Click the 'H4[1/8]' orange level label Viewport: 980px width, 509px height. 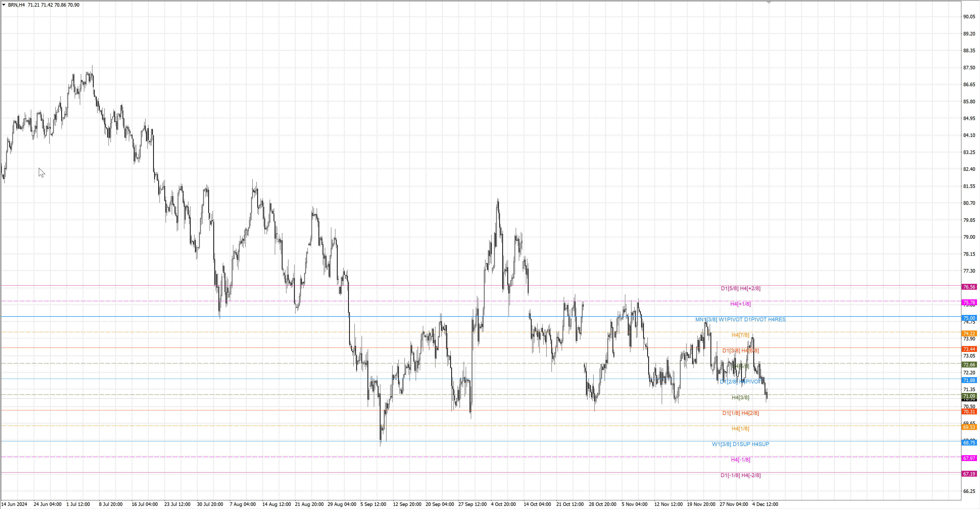pyautogui.click(x=740, y=428)
